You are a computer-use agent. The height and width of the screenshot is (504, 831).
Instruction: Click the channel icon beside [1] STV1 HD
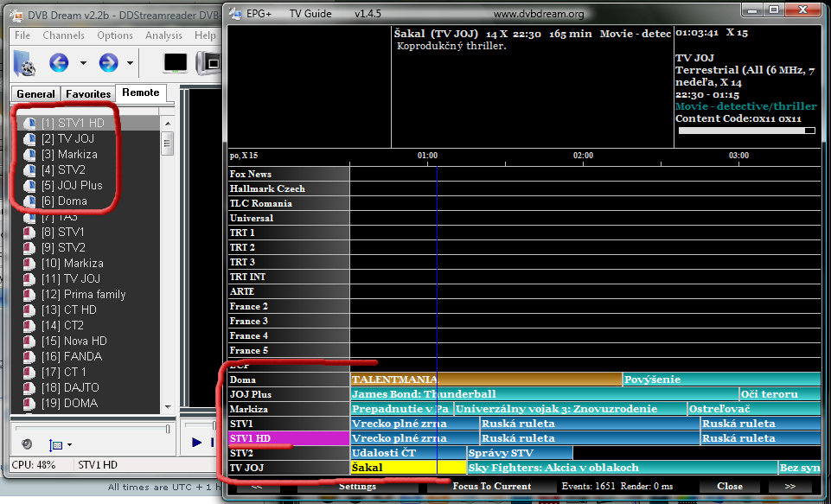(30, 123)
